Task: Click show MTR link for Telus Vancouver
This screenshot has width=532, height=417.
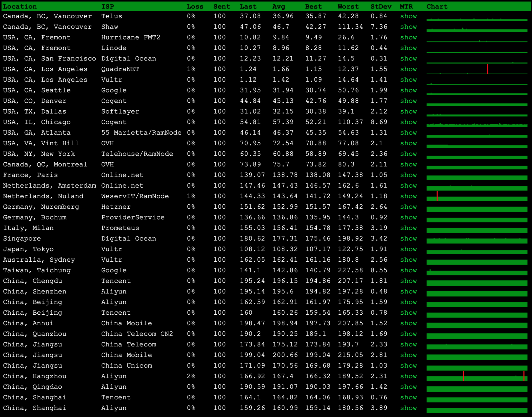Action: coord(408,16)
